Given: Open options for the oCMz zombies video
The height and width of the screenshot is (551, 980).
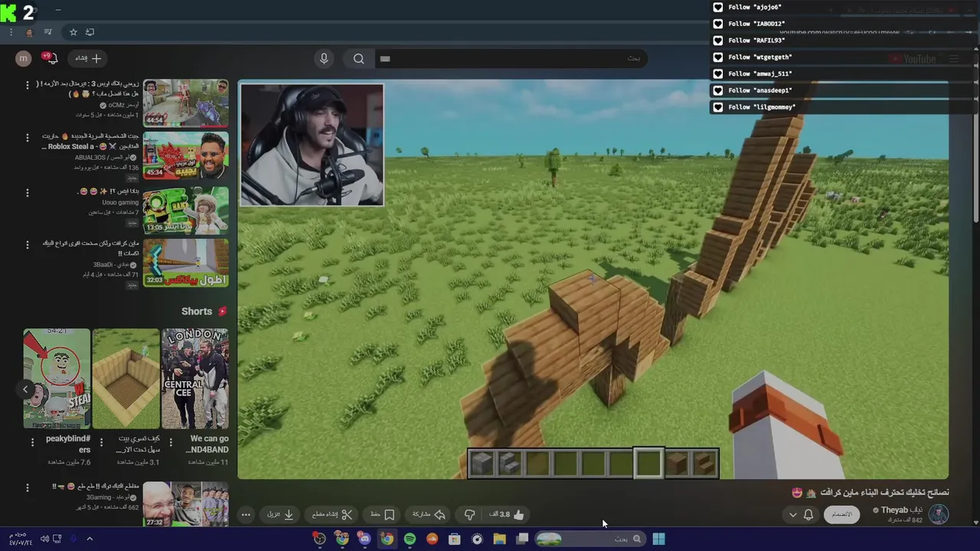Looking at the screenshot, I should point(28,85).
